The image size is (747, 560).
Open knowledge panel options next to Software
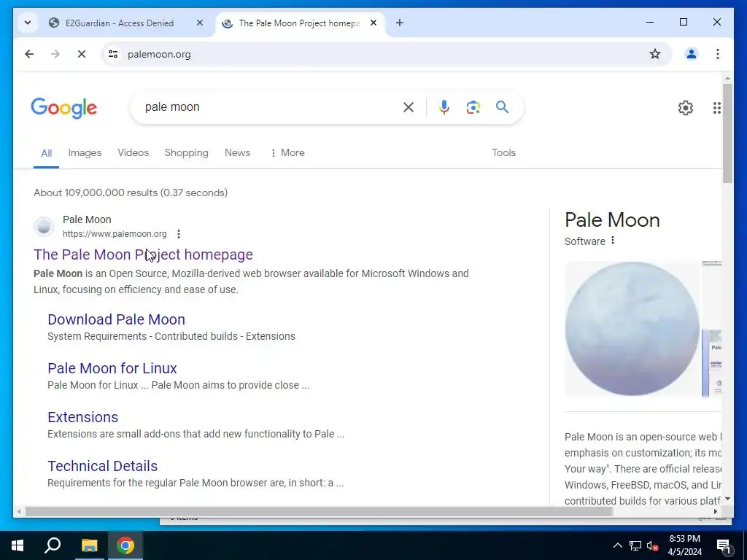click(x=613, y=241)
